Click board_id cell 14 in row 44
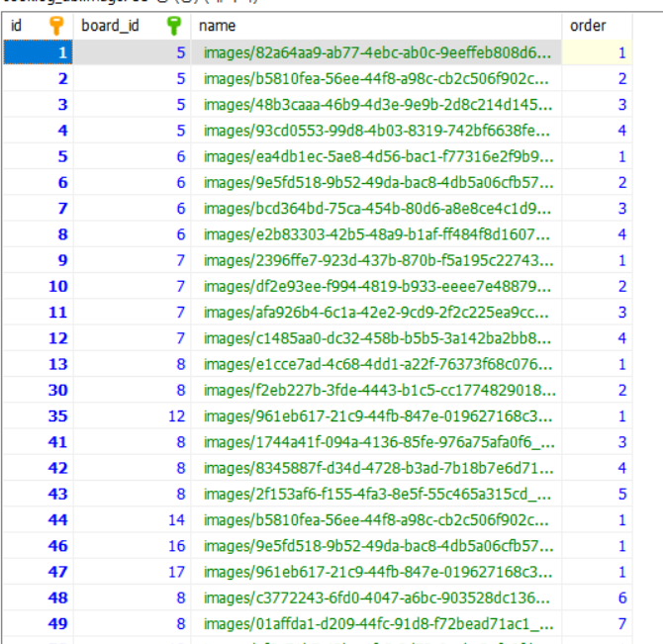 coord(132,519)
